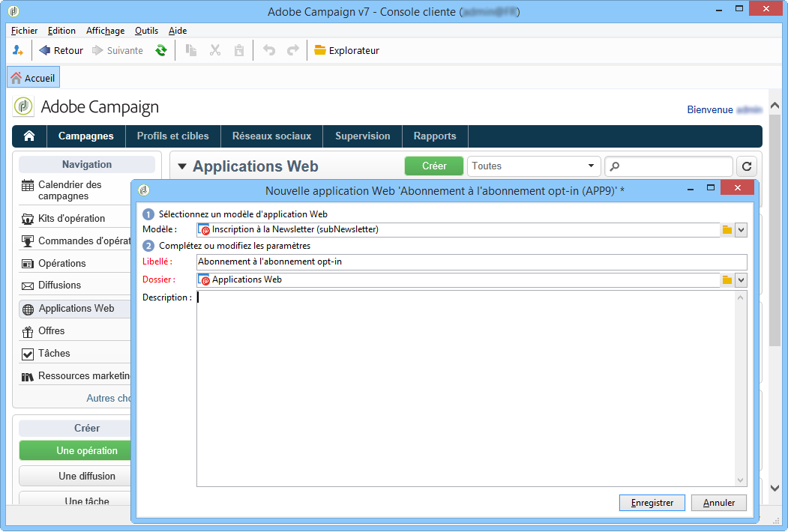Click the Une diffusion button

[x=75, y=477]
